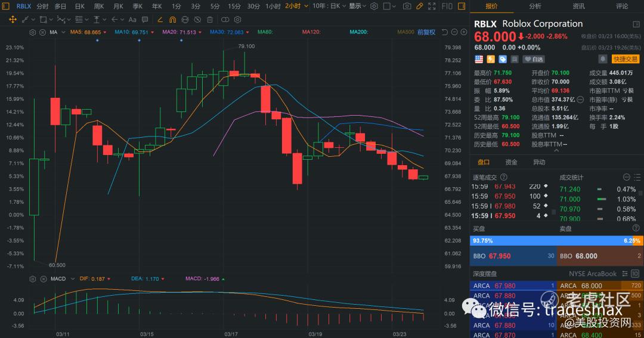The width and height of the screenshot is (644, 338).
Task: Activate the orange angle line tool
Action: pyautogui.click(x=160, y=19)
